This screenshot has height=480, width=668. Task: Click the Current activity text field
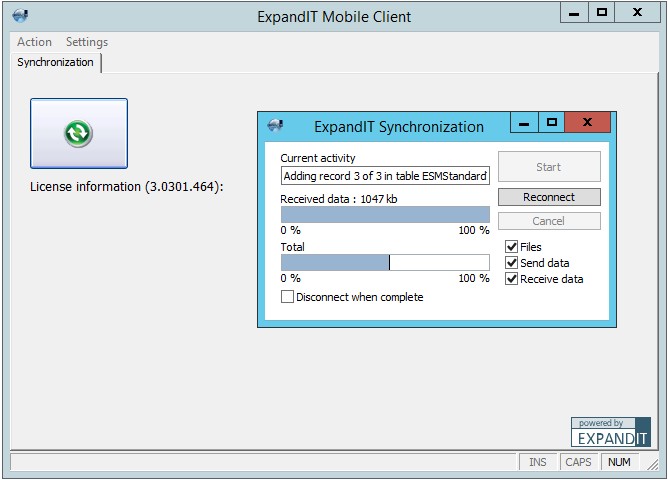(385, 176)
